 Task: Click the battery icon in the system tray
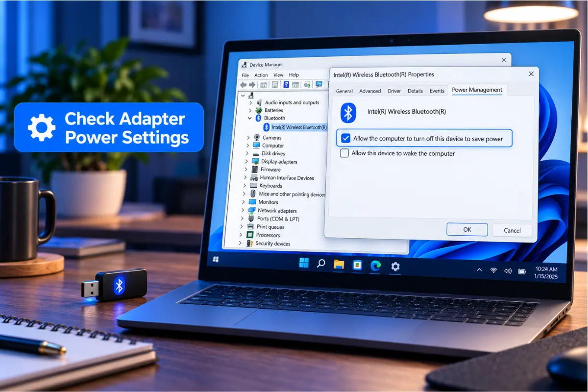click(522, 271)
